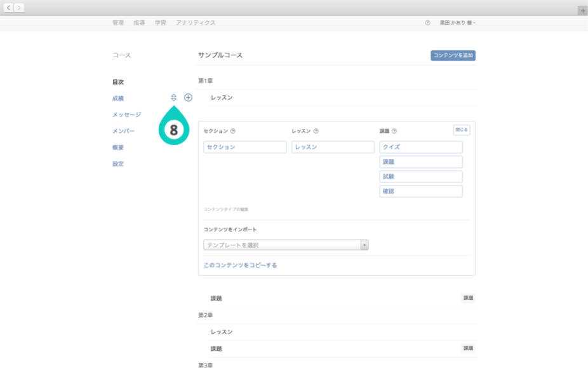Select 成績 in the course sidebar
The width and height of the screenshot is (588, 368).
click(x=118, y=99)
